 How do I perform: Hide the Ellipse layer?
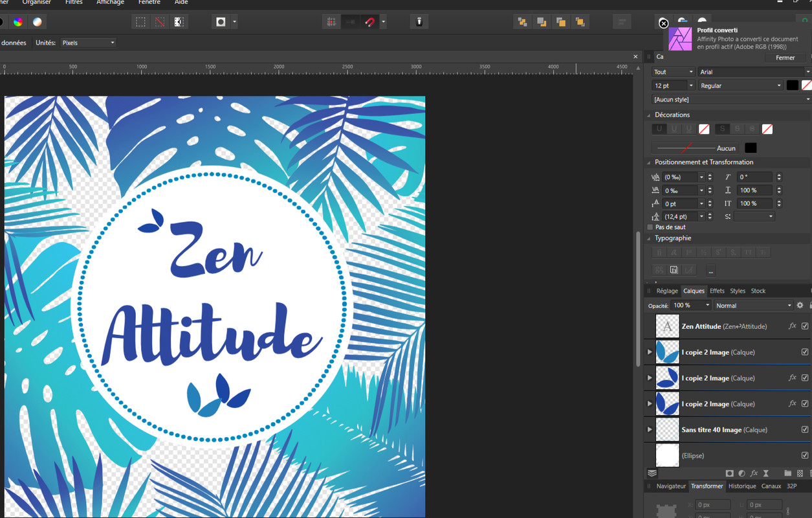tap(805, 456)
